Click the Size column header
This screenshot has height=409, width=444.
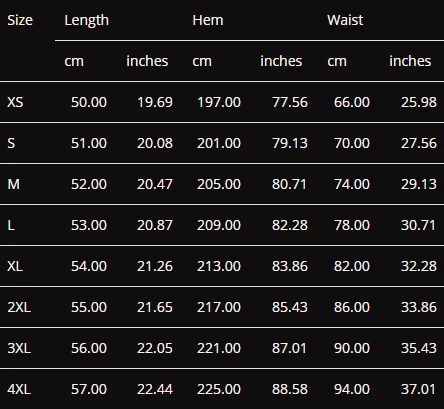pyautogui.click(x=20, y=20)
